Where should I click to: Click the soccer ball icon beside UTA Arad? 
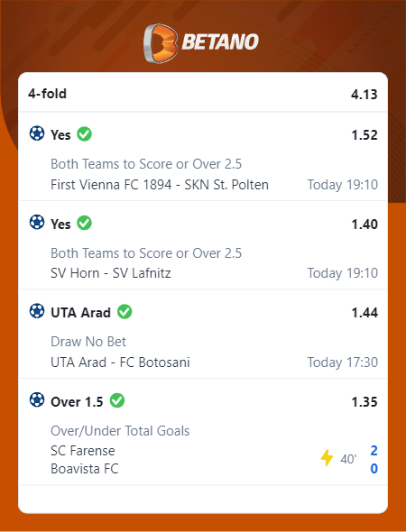click(37, 311)
